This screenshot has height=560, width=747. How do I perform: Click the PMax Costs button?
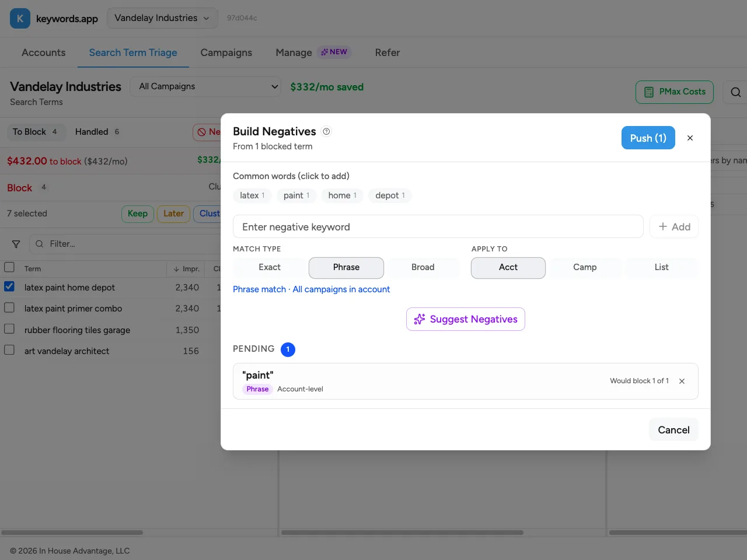(x=675, y=92)
